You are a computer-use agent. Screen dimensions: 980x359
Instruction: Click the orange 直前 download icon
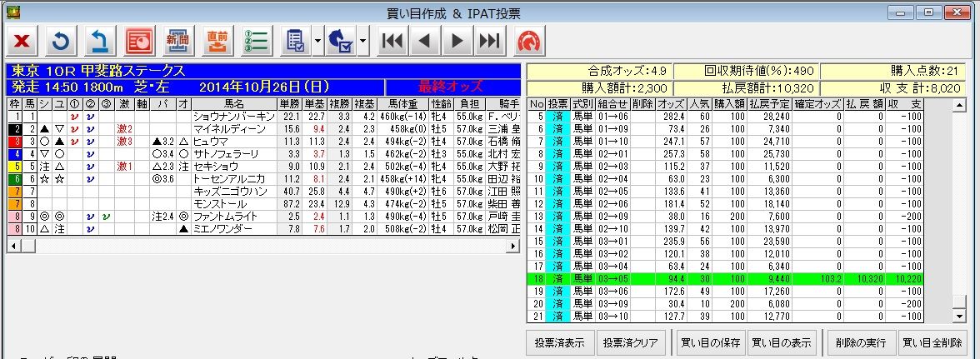pos(218,41)
